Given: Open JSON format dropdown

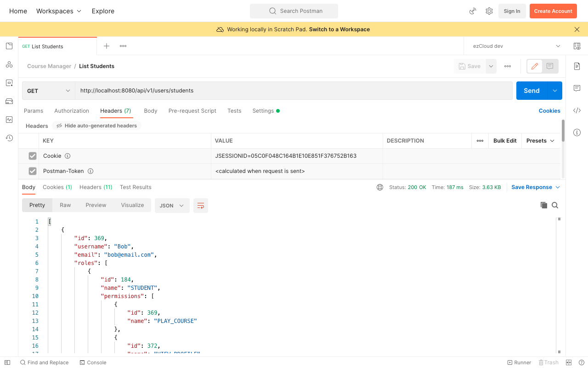Looking at the screenshot, I should pyautogui.click(x=172, y=206).
